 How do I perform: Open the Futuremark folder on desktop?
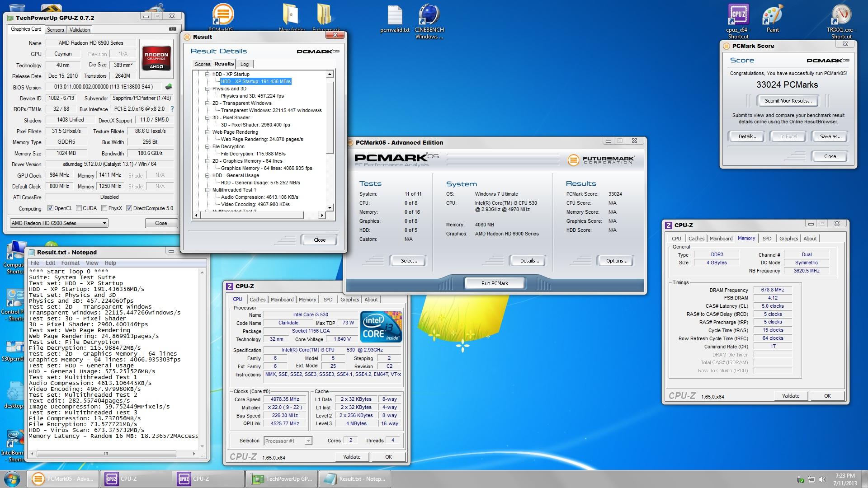coord(326,18)
